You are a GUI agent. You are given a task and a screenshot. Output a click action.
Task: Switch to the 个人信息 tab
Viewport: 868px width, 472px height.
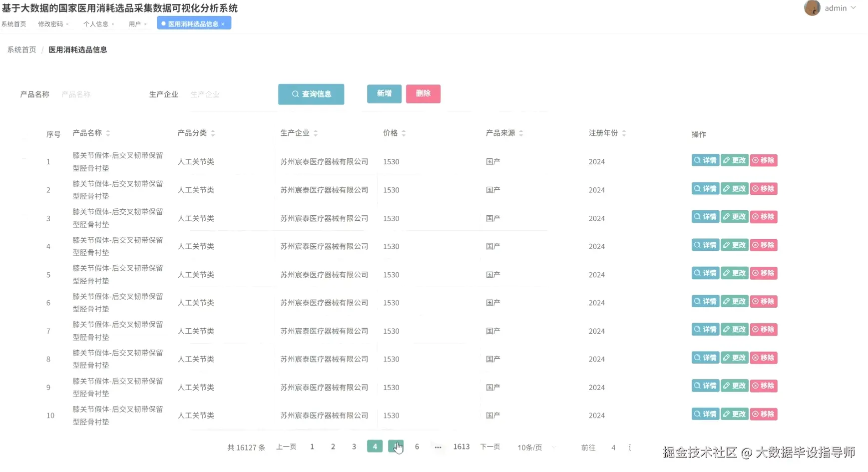pyautogui.click(x=95, y=23)
